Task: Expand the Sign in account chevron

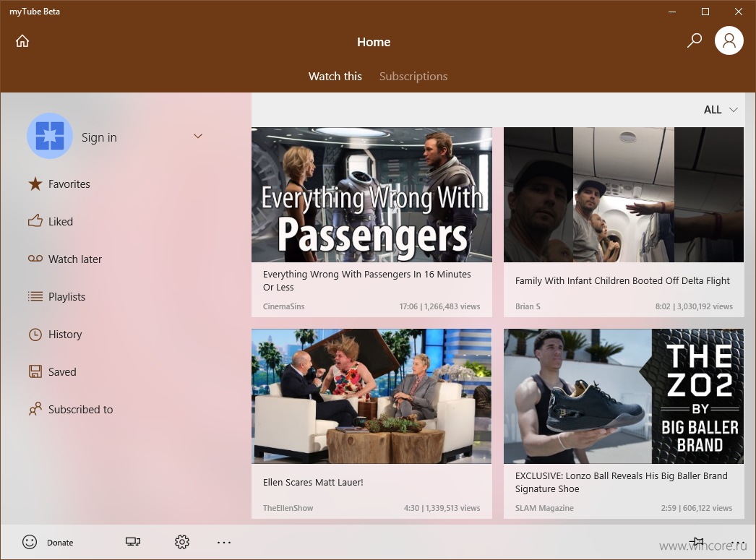Action: [x=198, y=137]
